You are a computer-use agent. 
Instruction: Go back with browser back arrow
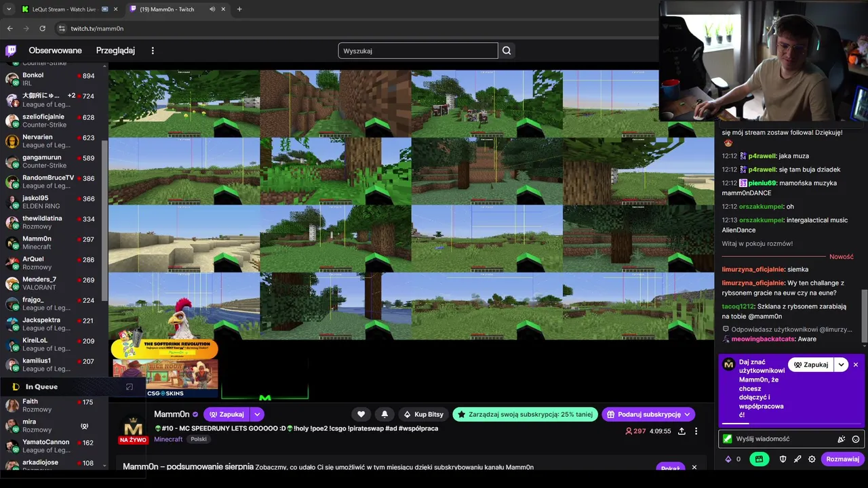[x=9, y=28]
